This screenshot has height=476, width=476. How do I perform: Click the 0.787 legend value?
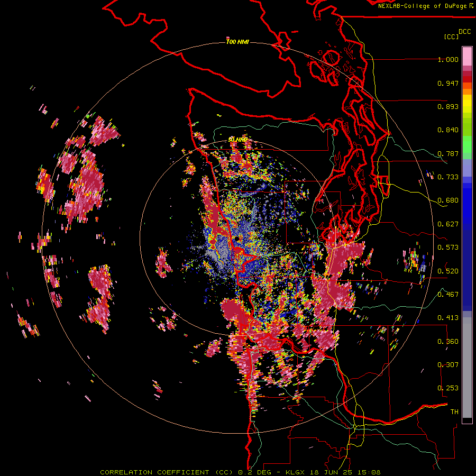448,153
